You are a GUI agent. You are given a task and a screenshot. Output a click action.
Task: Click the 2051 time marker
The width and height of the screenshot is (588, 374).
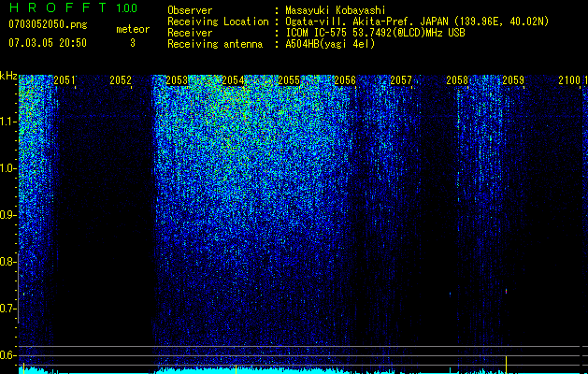[x=65, y=80]
